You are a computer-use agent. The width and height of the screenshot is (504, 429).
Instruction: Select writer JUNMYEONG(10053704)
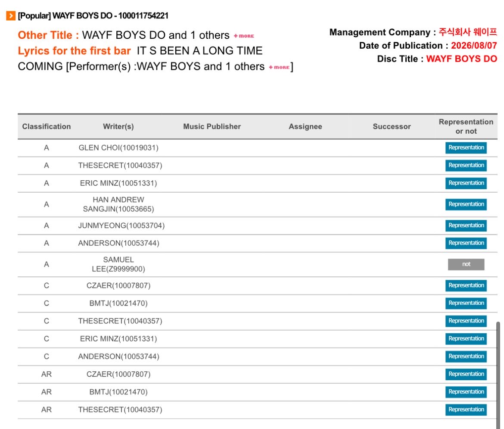pyautogui.click(x=121, y=225)
